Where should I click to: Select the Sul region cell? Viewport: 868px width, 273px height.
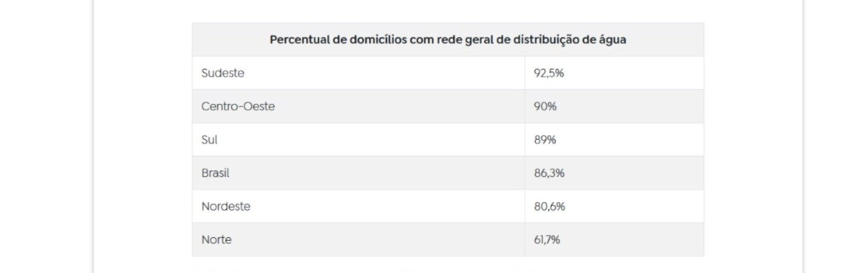358,140
